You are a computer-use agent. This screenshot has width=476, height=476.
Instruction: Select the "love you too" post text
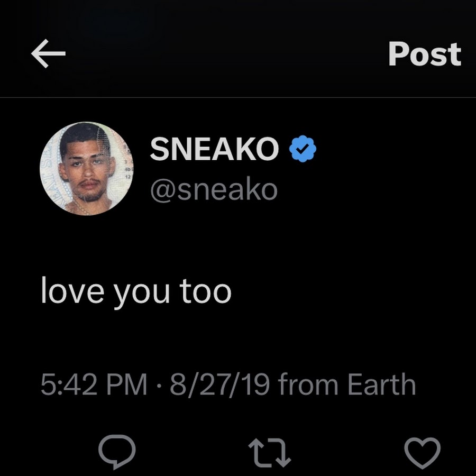[136, 291]
